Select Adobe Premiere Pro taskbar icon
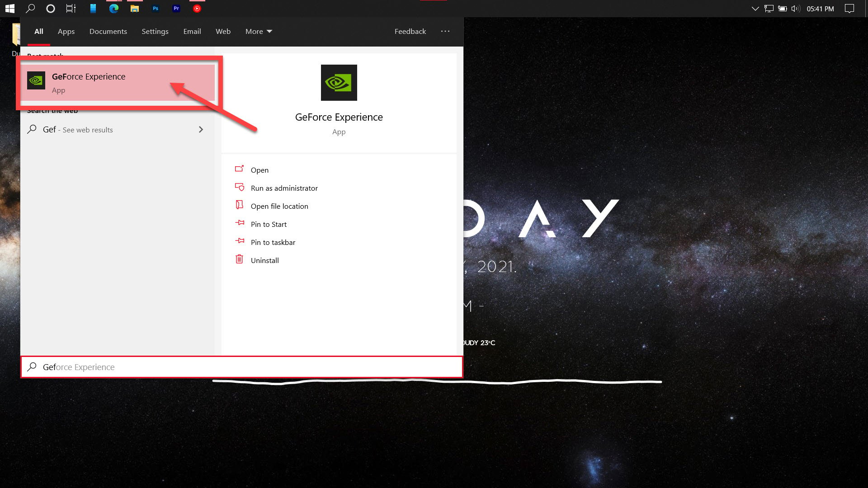Screen dimensions: 868x488 [176, 8]
